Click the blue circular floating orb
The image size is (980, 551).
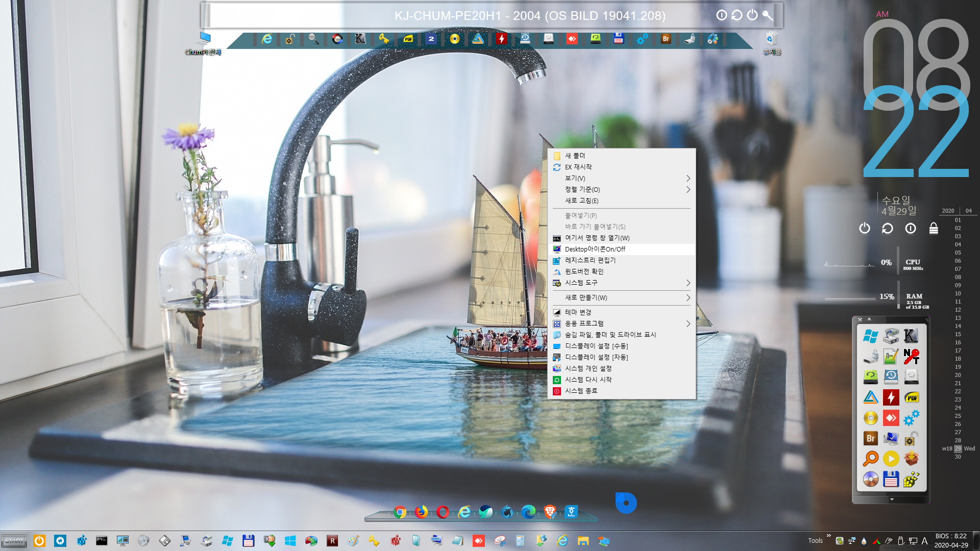(626, 503)
